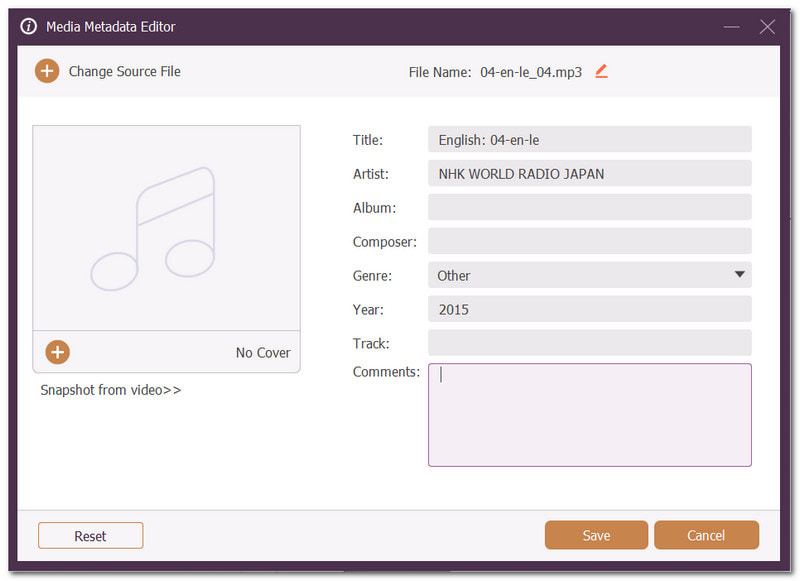Click the info icon in the title bar
Screen dimensions: 800x581
point(29,26)
